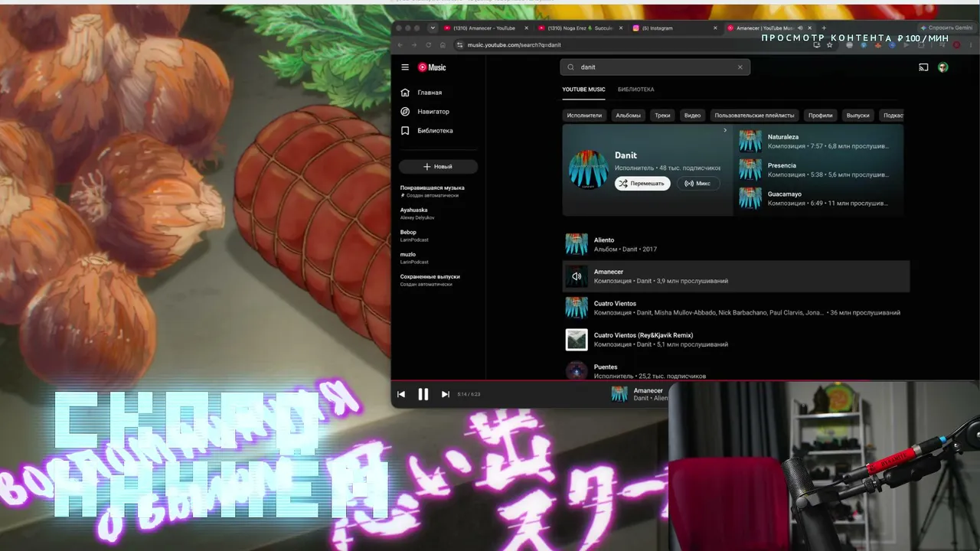Close the Noga Erez YouTube tab
The image size is (980, 551).
[621, 28]
